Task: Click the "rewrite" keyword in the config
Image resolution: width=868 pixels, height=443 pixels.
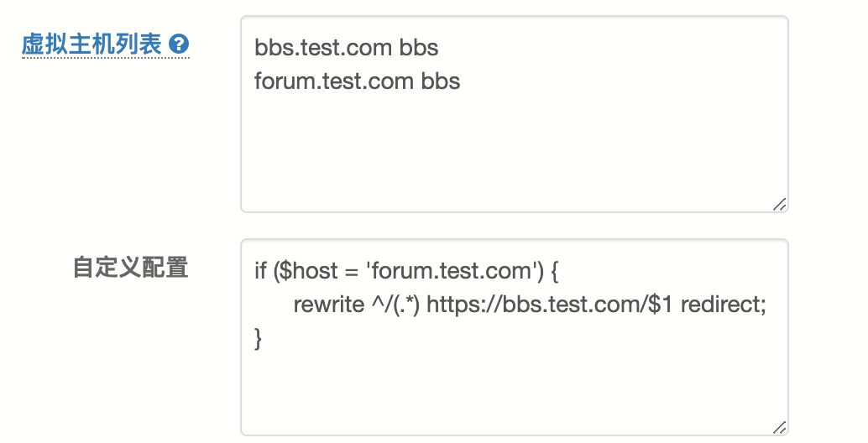Action: [x=328, y=305]
